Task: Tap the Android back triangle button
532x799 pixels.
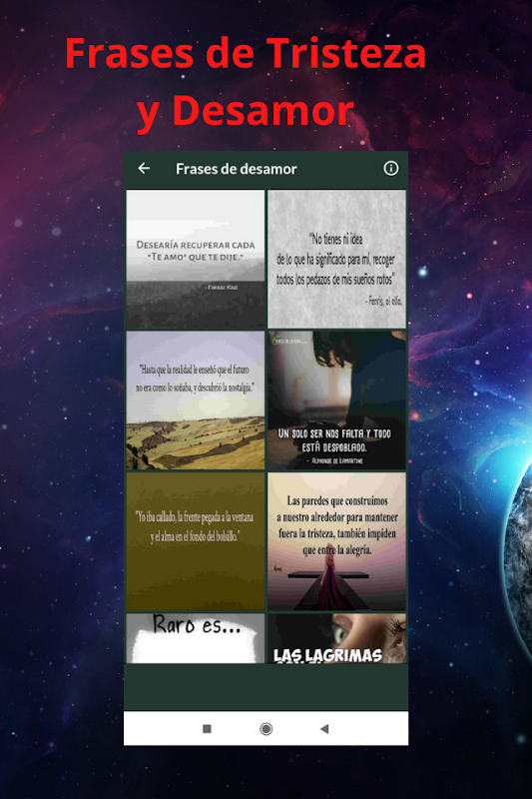Action: (324, 729)
